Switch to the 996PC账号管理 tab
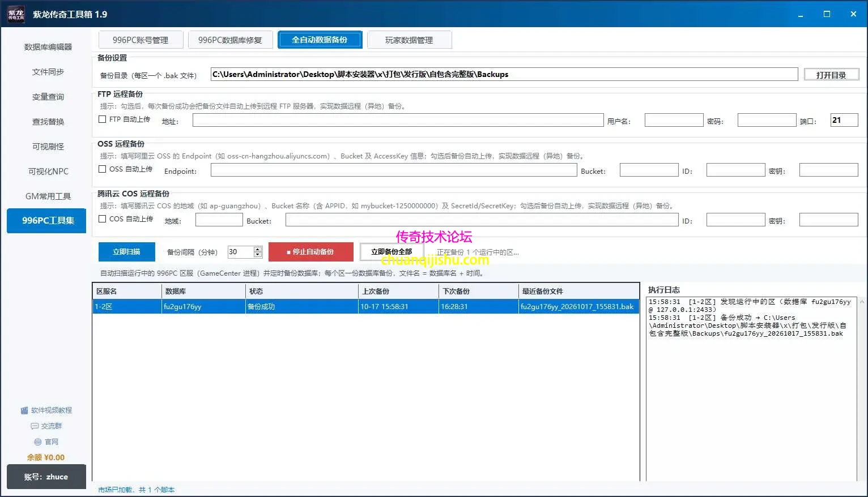Screen dimensions: 868x497 pos(141,40)
